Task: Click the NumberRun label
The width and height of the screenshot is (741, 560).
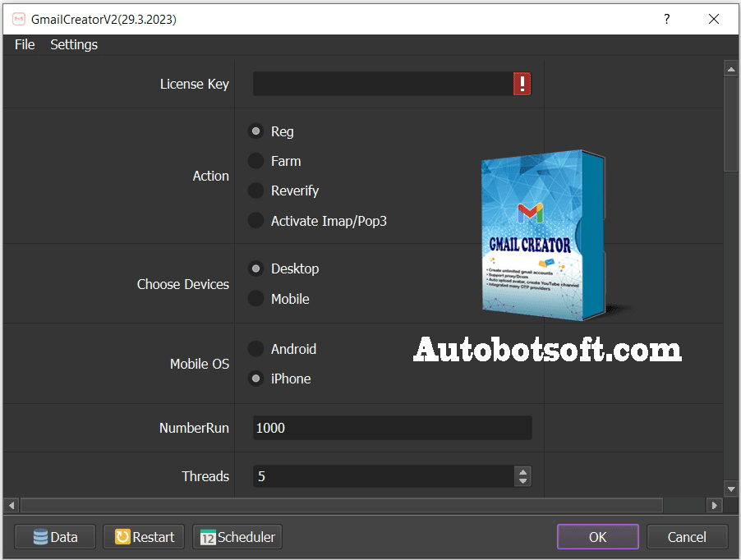Action: (x=194, y=428)
